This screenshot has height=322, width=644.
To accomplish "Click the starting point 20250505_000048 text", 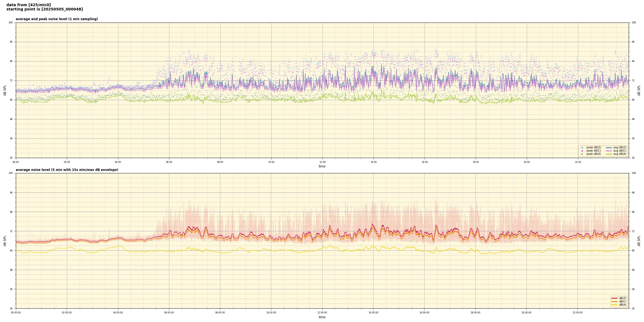I will [45, 9].
